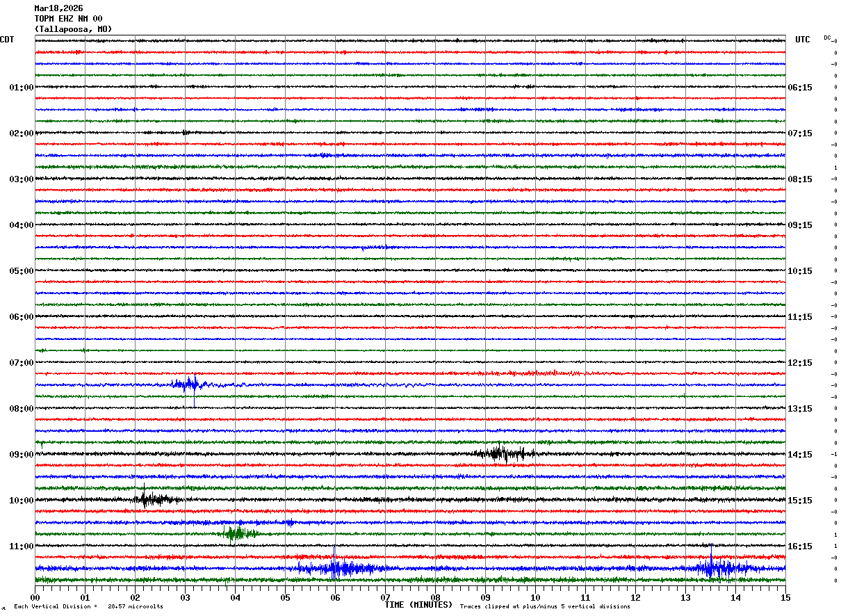Click minute 11 on the time axis
This screenshot has height=616, width=841.
(585, 597)
